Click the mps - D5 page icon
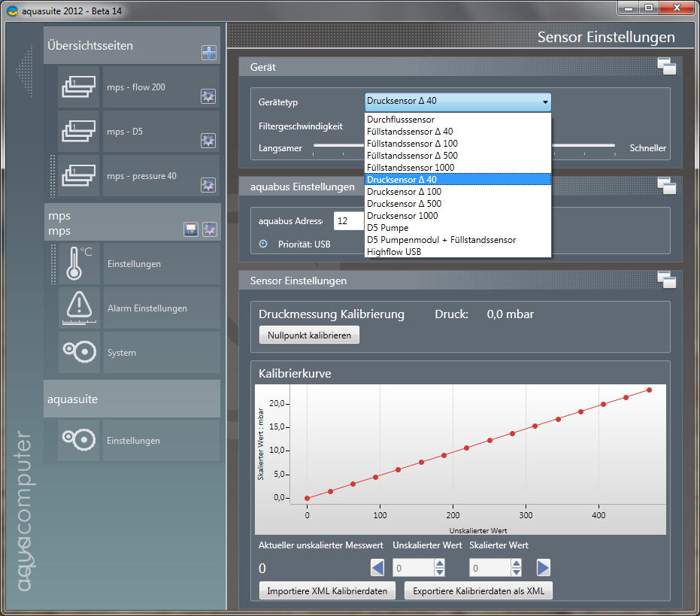 pyautogui.click(x=78, y=132)
